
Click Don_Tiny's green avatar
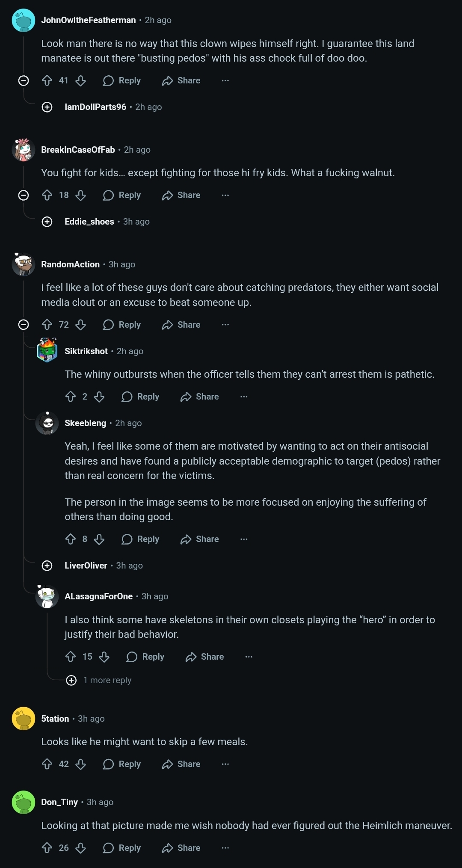tap(24, 802)
